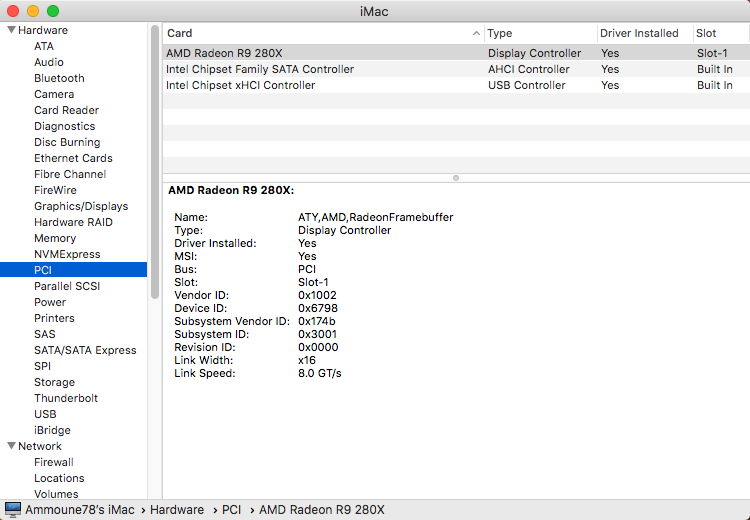750x520 pixels.
Task: Select Camera in the sidebar
Action: (x=54, y=94)
